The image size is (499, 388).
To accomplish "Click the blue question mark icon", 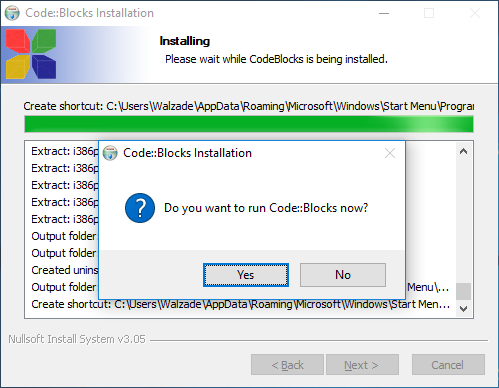I will click(140, 208).
